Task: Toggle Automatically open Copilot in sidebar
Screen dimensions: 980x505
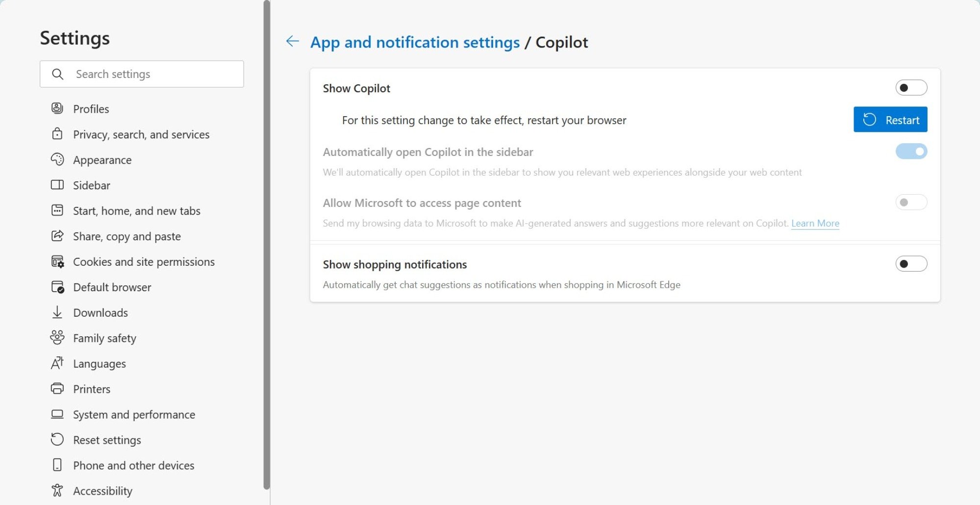Action: click(x=911, y=151)
